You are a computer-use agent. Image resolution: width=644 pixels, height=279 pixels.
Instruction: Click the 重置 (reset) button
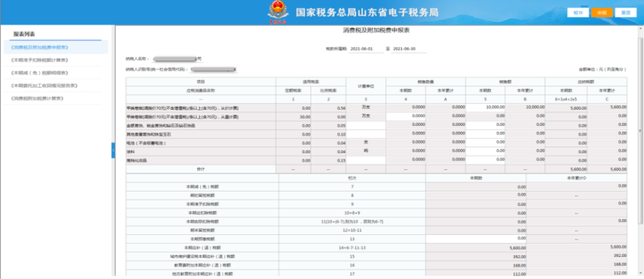[626, 13]
